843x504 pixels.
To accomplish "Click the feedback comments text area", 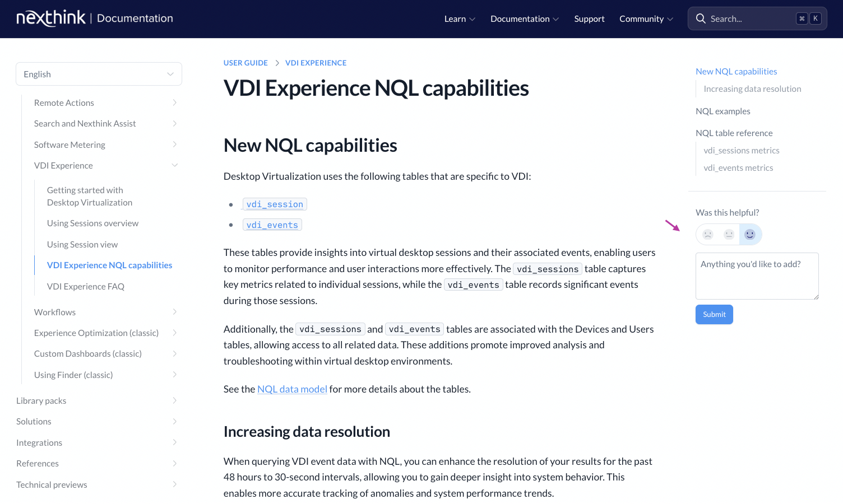I will pyautogui.click(x=757, y=276).
